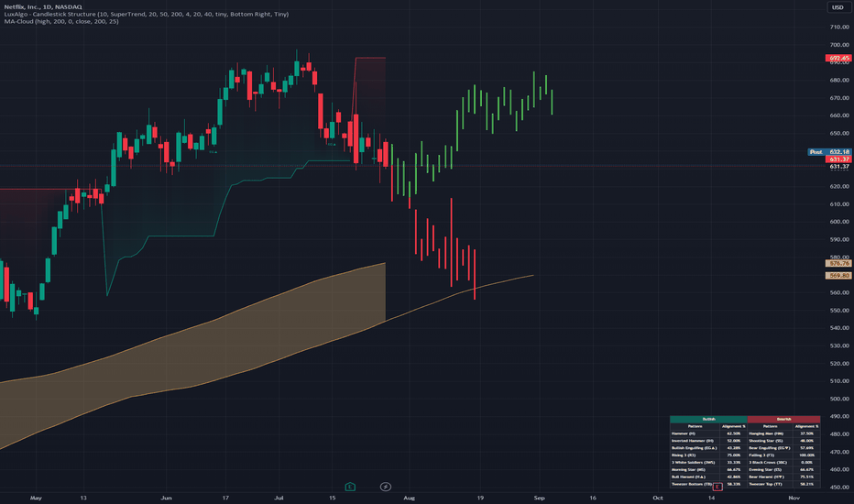This screenshot has height=504, width=854.
Task: Click the 100.00% alignment value
Action: pos(807,455)
